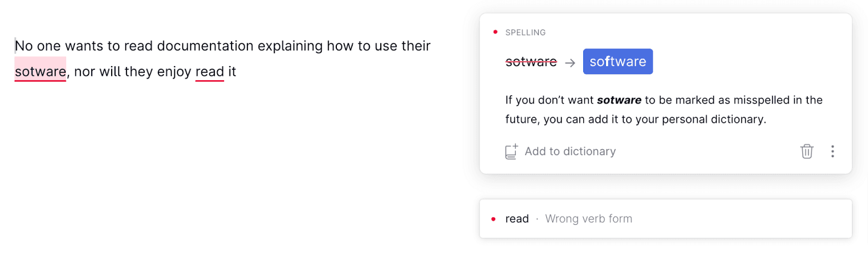Click the "Add to dictionary" text label
The image size is (868, 258).
(x=570, y=152)
